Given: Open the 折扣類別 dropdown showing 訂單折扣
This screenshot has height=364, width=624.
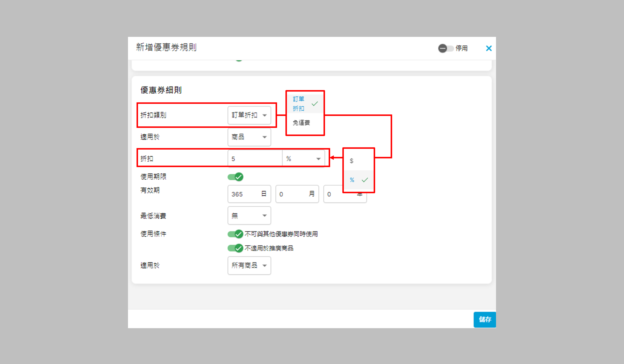Looking at the screenshot, I should tap(249, 115).
